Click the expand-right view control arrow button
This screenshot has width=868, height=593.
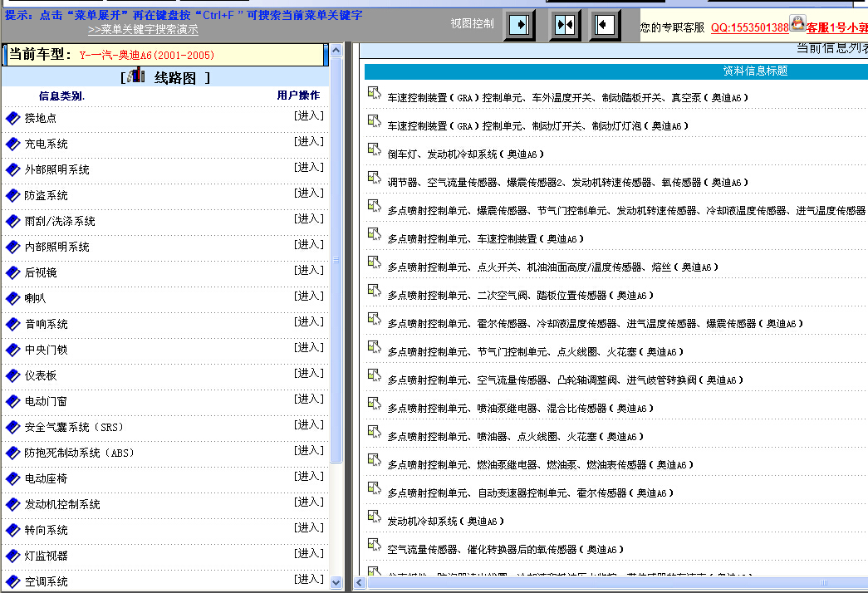tap(519, 25)
